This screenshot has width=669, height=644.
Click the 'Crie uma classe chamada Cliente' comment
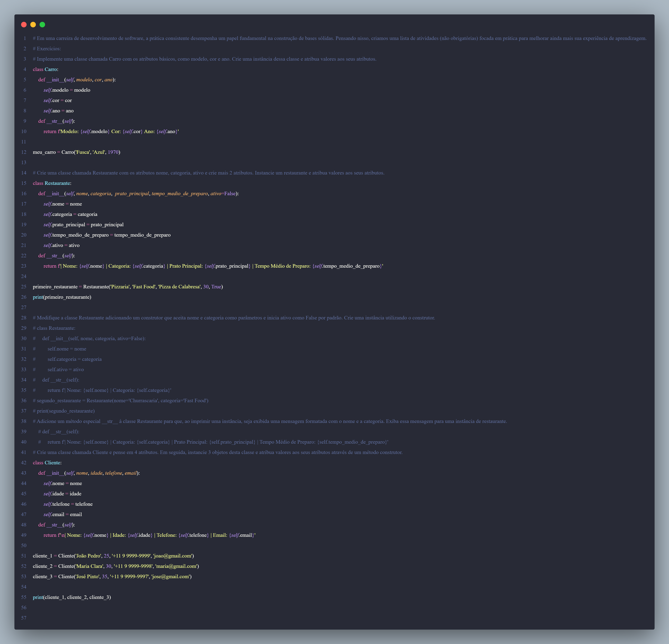[x=218, y=452]
